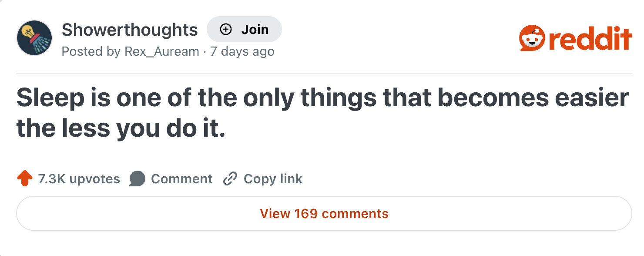
Task: Open the Showerthoughts subreddit name link
Action: click(x=130, y=30)
